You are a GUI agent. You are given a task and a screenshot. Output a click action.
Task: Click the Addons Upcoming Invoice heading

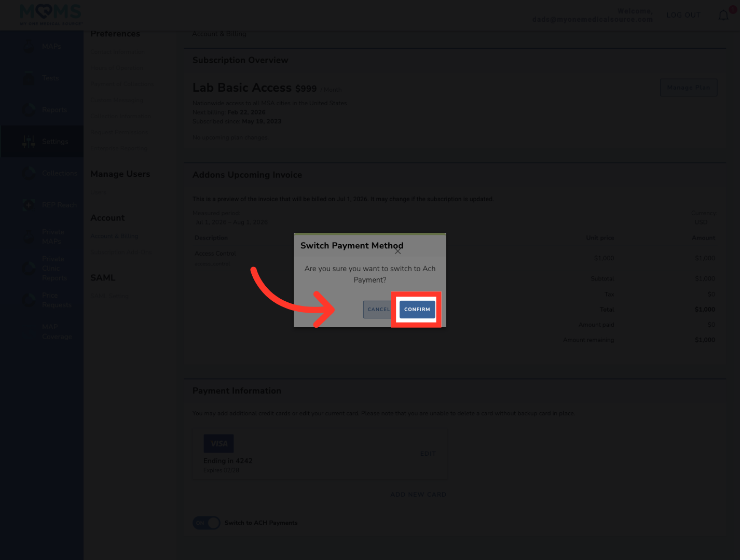[x=247, y=175]
